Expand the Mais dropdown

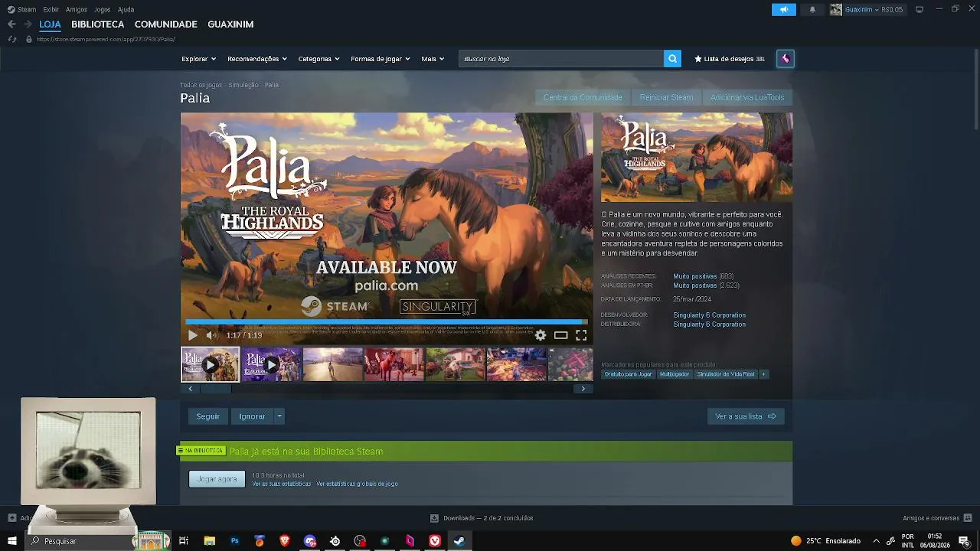click(x=433, y=59)
